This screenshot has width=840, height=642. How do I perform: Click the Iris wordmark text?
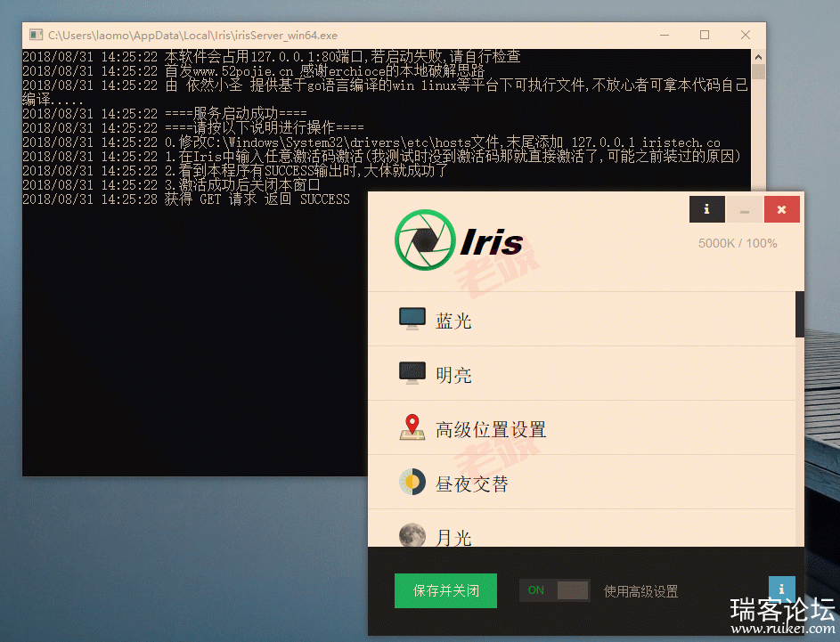click(491, 242)
